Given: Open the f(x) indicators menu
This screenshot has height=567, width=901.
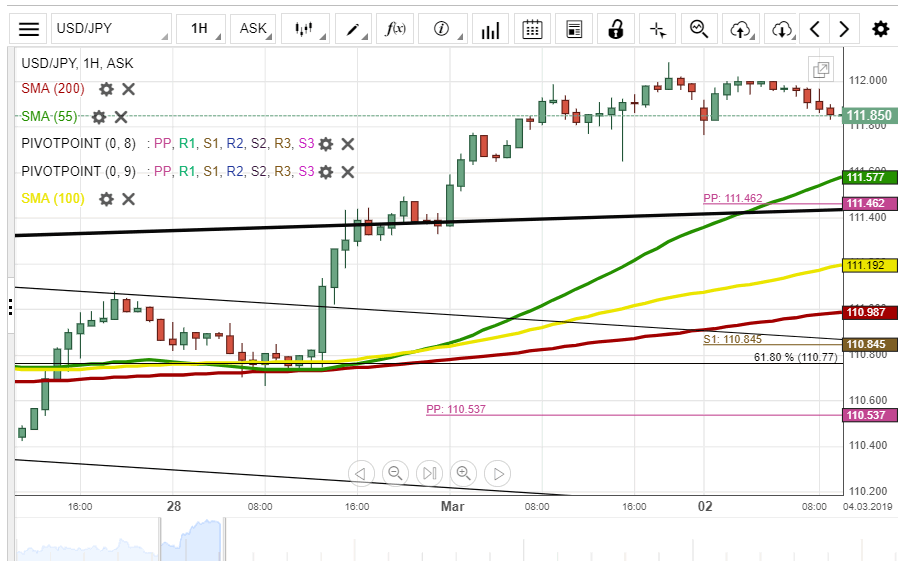Looking at the screenshot, I should click(x=396, y=29).
